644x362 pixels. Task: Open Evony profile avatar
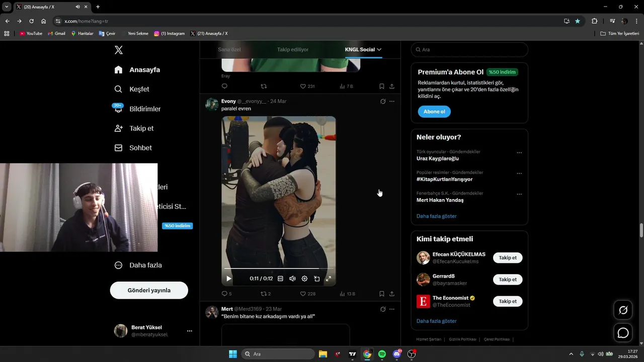click(x=212, y=105)
